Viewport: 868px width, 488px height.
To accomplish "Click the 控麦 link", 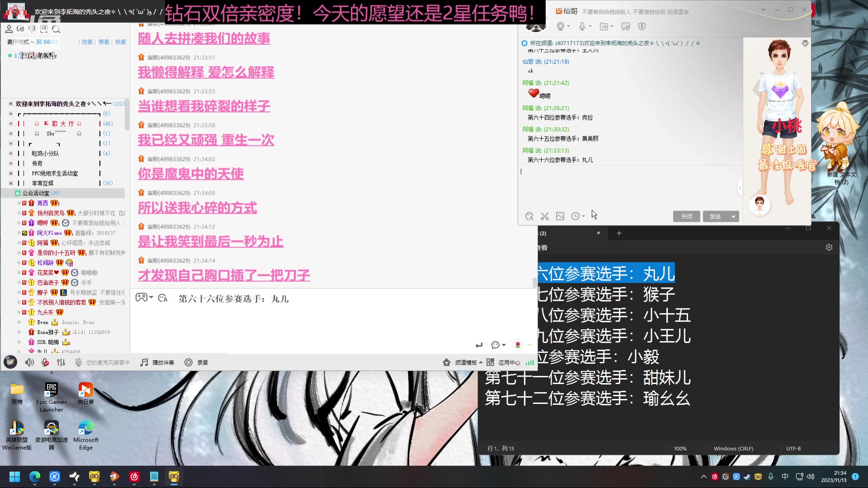I will tap(87, 42).
